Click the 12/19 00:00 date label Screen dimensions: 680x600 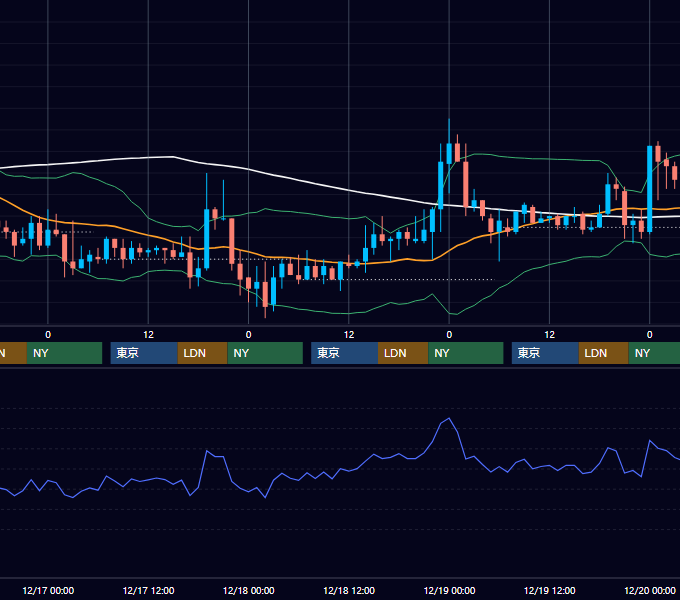click(x=449, y=590)
